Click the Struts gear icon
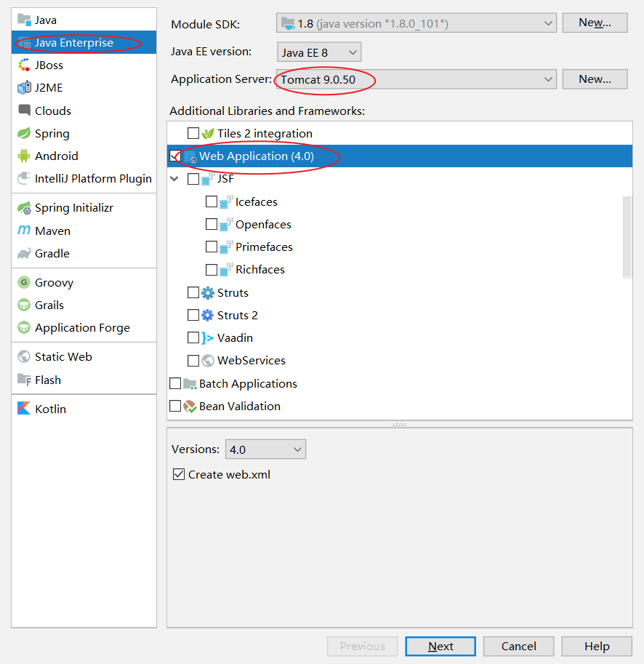The image size is (644, 664). 208,292
